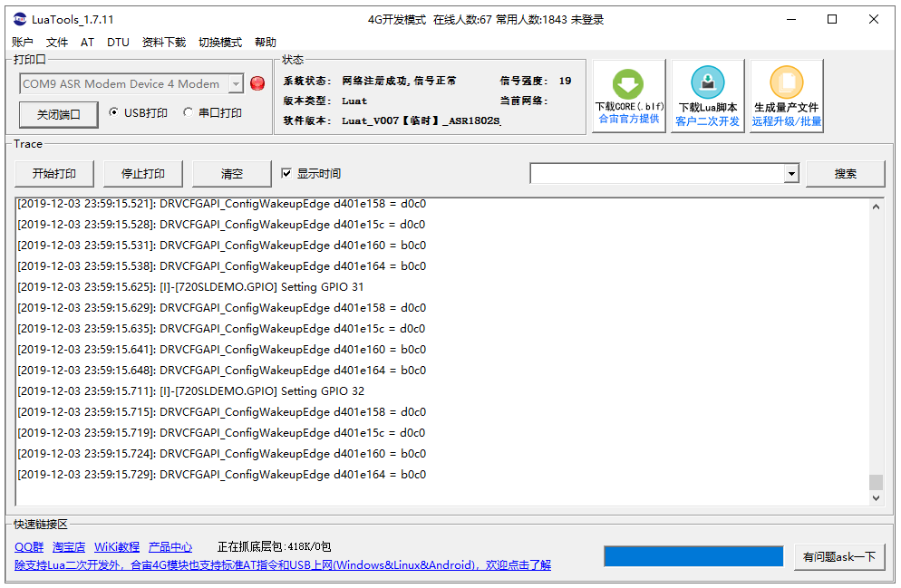Click the log line timestamped 23:59:15.521
This screenshot has width=901, height=588.
pos(222,204)
